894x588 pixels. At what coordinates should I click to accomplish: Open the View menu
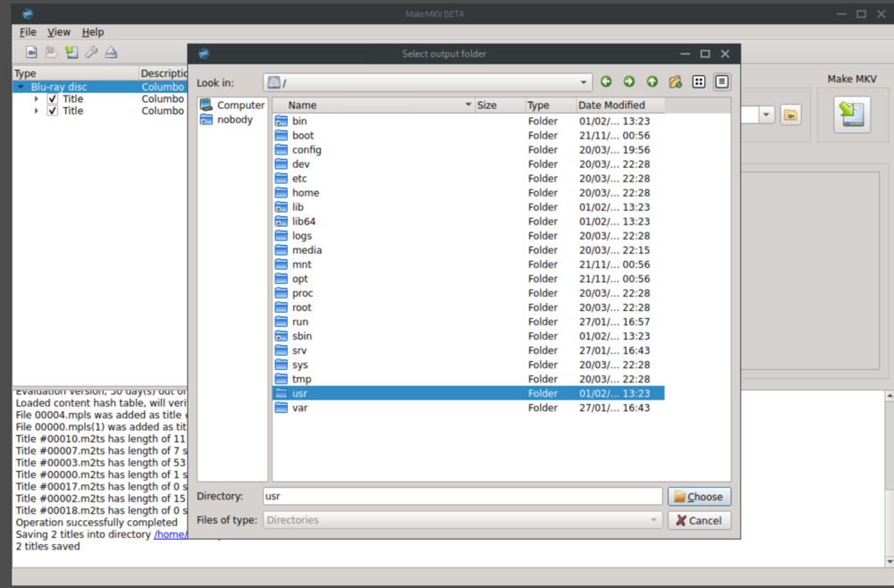tap(59, 32)
